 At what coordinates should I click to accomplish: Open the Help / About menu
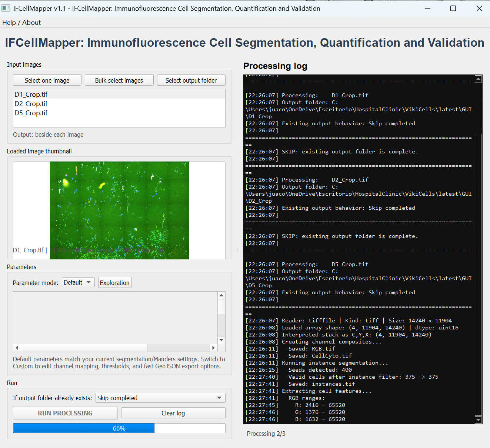coord(21,23)
